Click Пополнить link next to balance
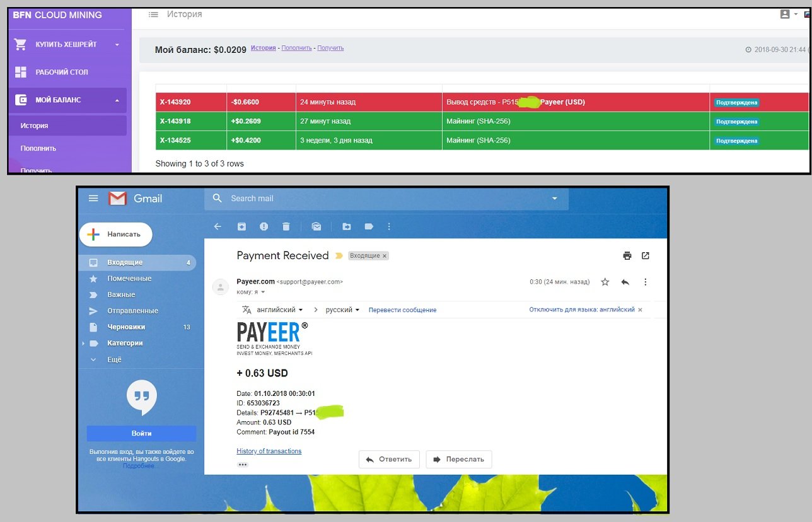Viewport: 812px width, 522px height. pos(297,48)
